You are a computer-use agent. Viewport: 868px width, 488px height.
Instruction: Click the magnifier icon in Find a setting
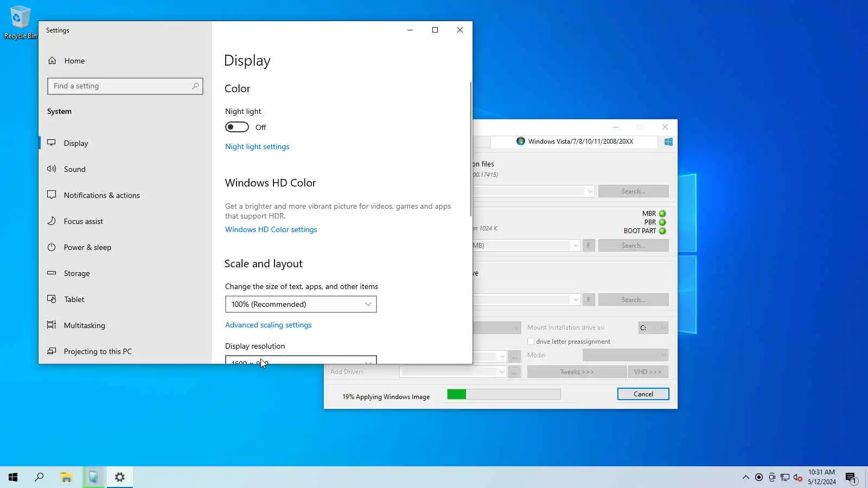[195, 86]
